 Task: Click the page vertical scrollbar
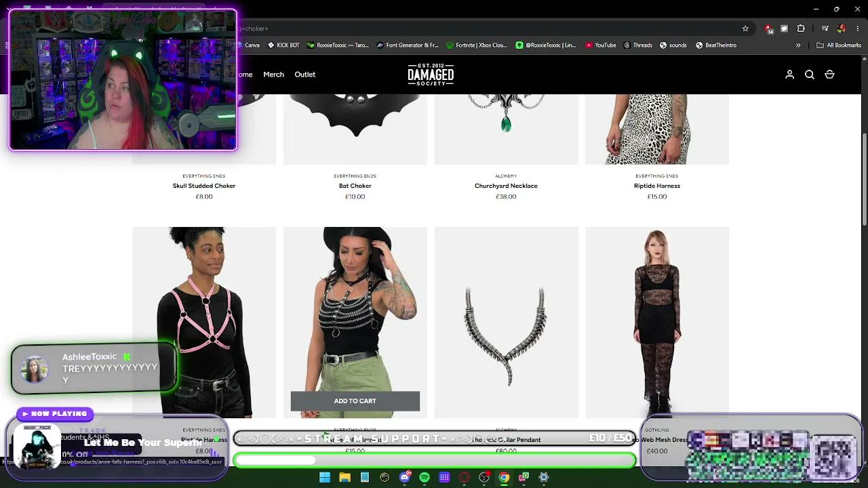(864, 180)
